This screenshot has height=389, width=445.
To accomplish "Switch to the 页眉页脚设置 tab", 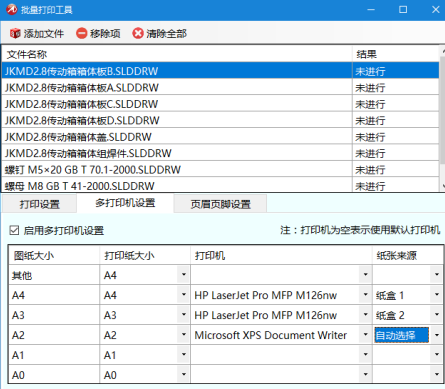I will click(x=220, y=204).
